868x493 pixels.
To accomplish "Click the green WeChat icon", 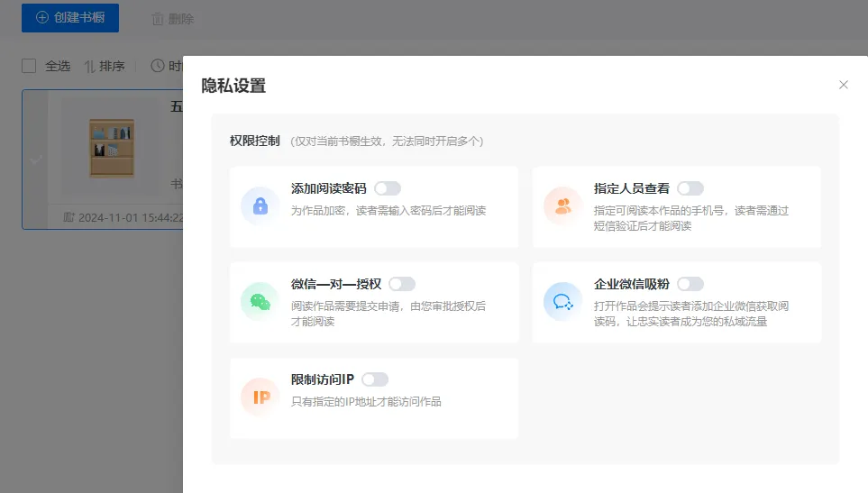I will pos(260,302).
